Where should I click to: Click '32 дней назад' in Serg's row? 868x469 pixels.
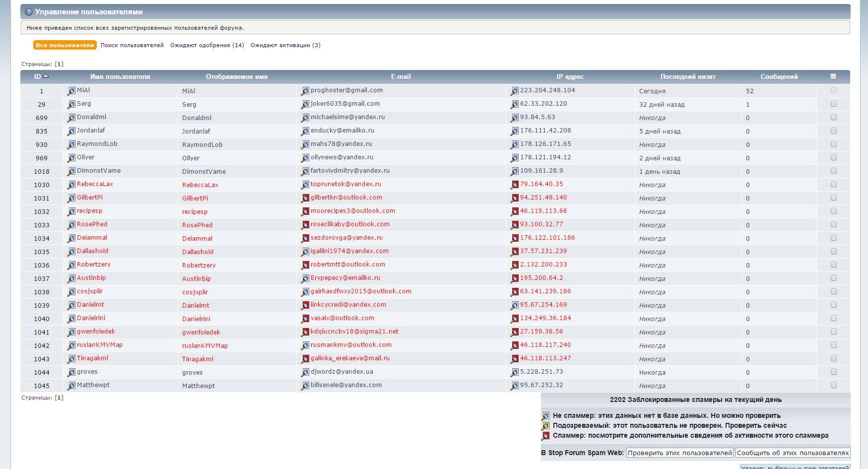point(662,105)
